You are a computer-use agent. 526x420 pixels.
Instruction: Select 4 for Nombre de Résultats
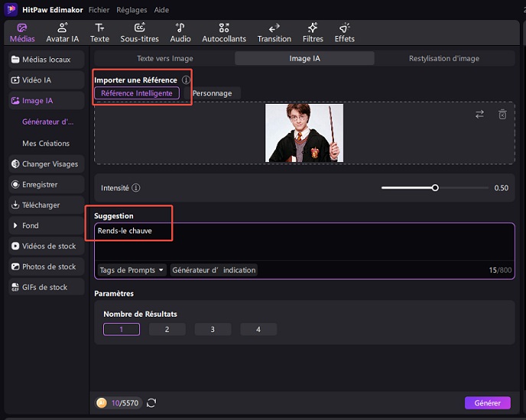click(258, 329)
